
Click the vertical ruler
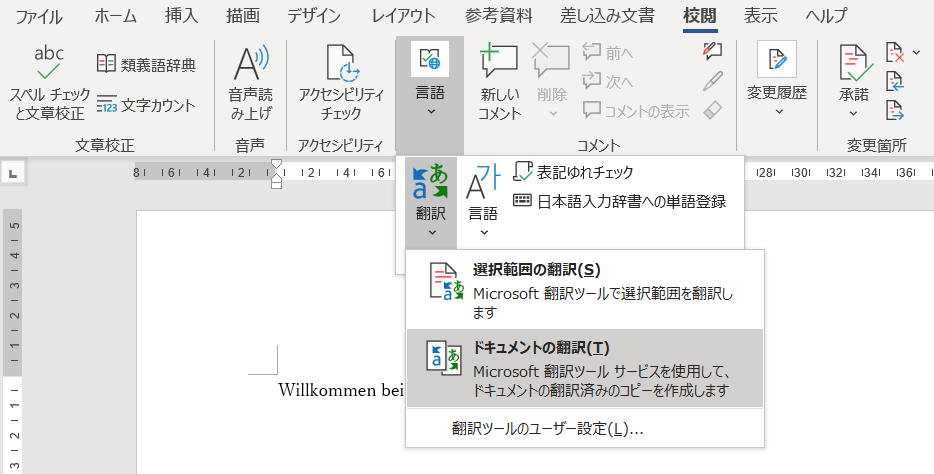[x=13, y=341]
